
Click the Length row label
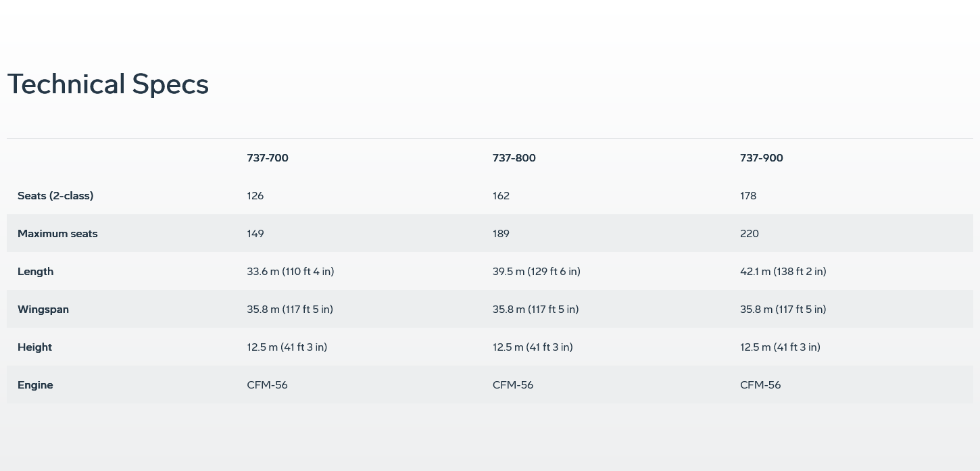(35, 272)
